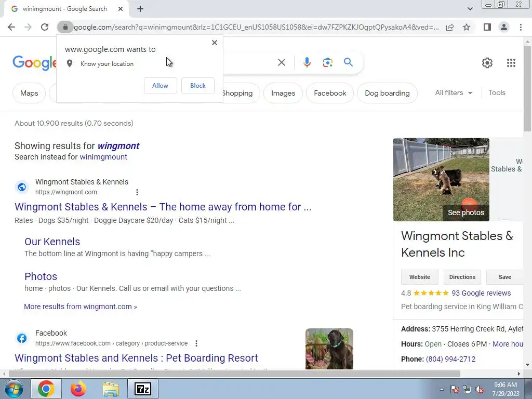Submit search with the magnifier icon
The image size is (532, 399).
coord(348,62)
